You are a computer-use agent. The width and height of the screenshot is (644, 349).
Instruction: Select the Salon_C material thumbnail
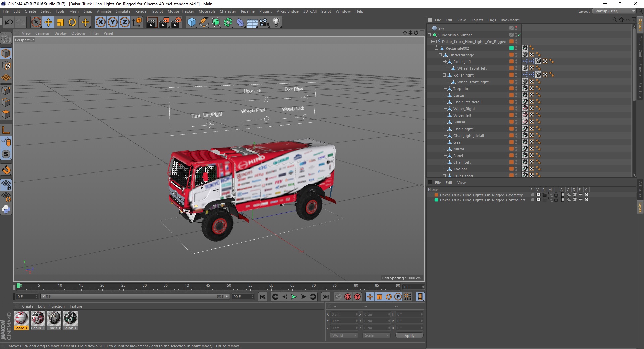pyautogui.click(x=70, y=320)
